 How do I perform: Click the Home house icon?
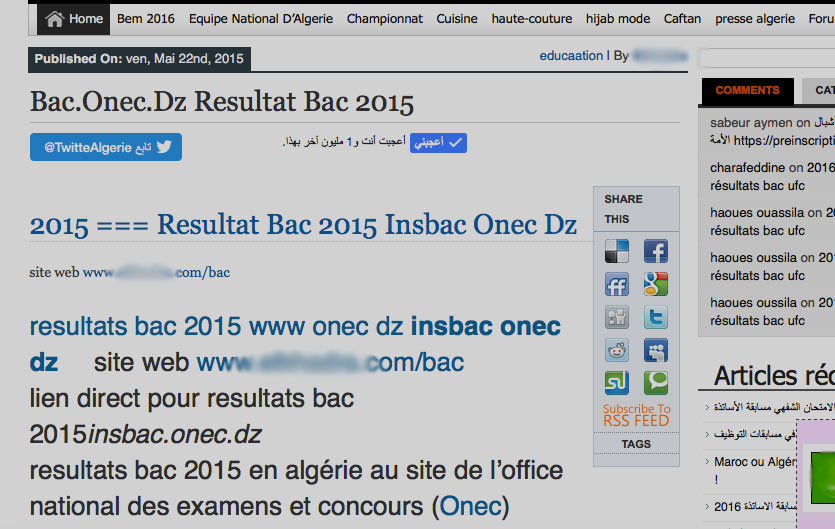coord(54,19)
